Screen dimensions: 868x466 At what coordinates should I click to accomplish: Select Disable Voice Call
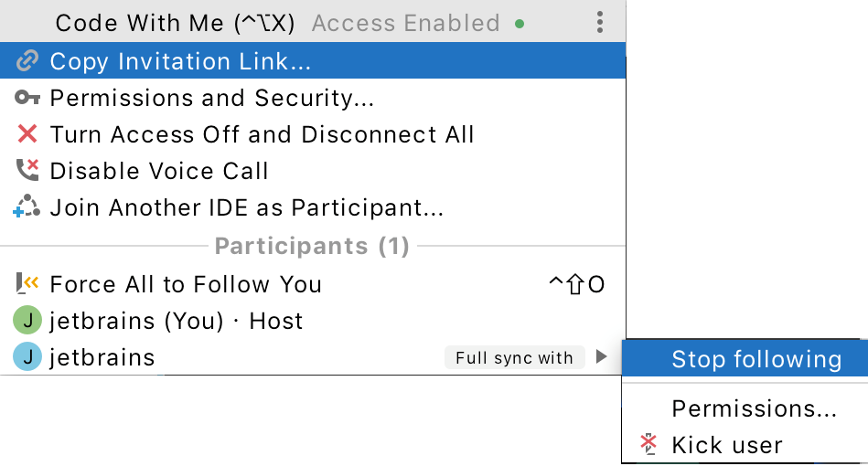pos(159,171)
